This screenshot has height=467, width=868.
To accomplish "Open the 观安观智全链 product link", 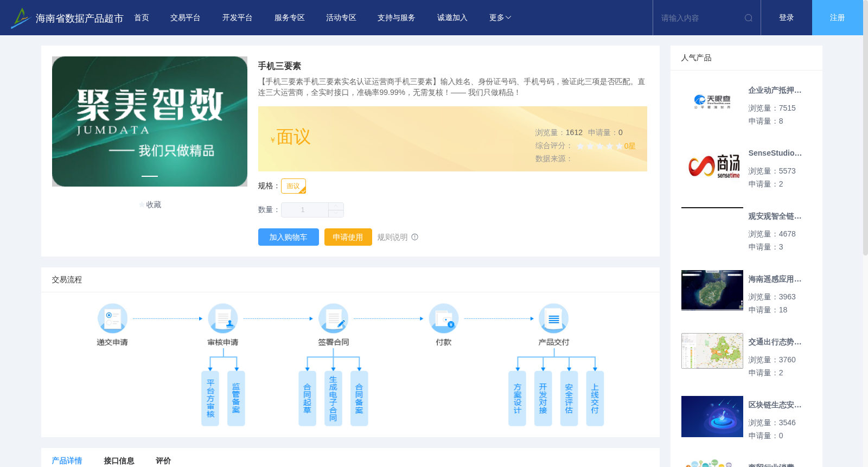I will (x=775, y=216).
